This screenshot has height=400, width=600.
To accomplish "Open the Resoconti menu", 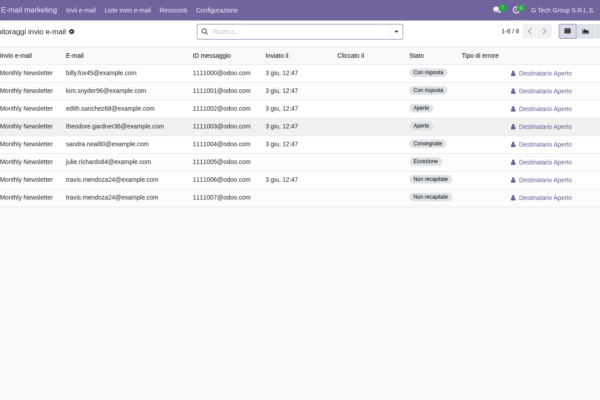I will tap(173, 10).
